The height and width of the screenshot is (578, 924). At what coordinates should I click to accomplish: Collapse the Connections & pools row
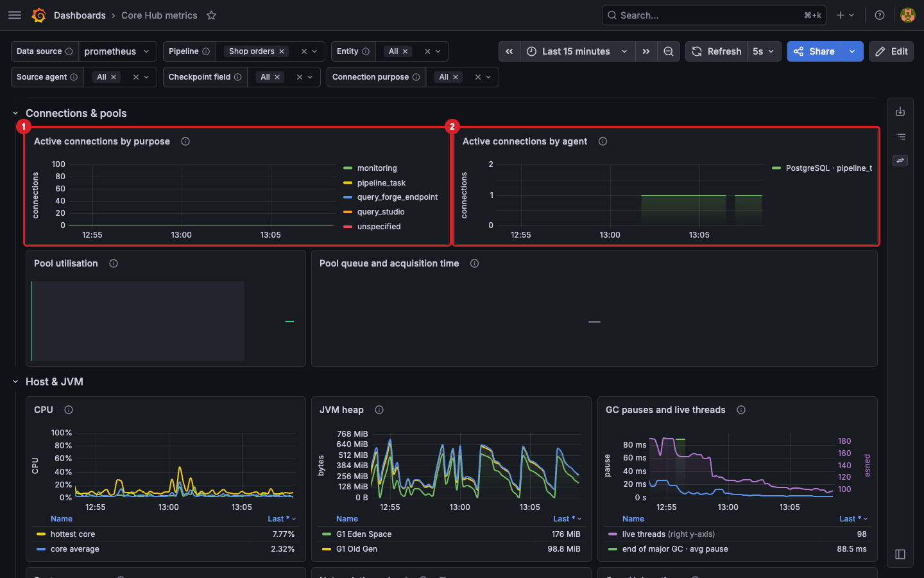coord(15,113)
